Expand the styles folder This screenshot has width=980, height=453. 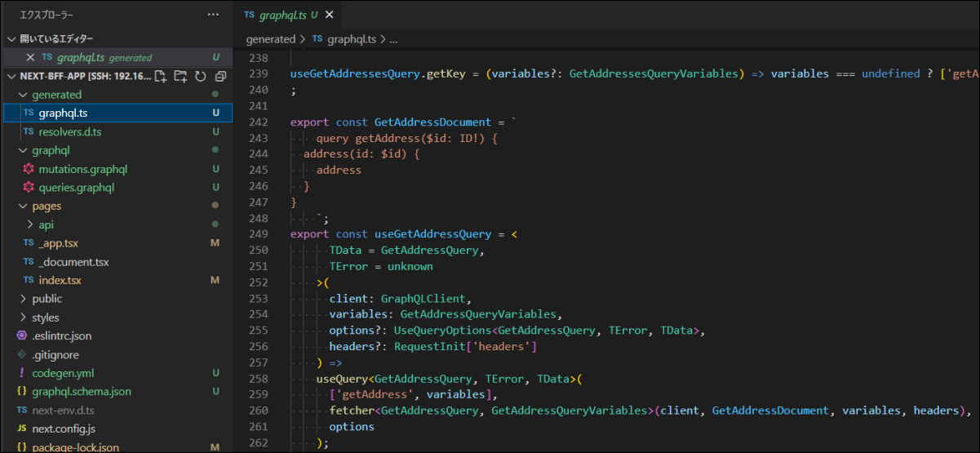pyautogui.click(x=23, y=318)
